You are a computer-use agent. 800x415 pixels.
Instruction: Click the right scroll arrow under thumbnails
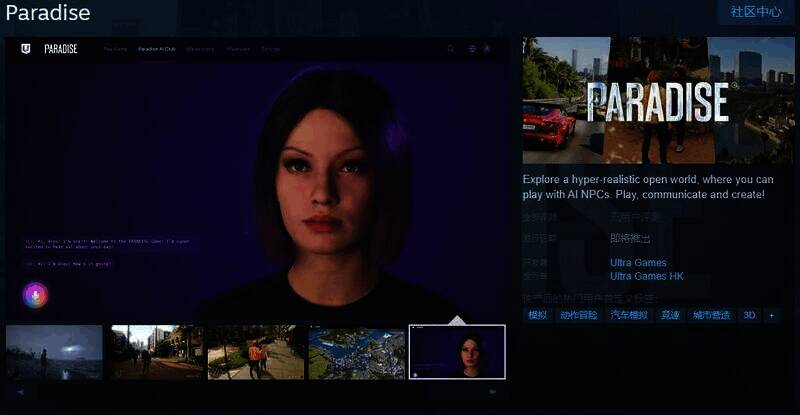pyautogui.click(x=493, y=392)
